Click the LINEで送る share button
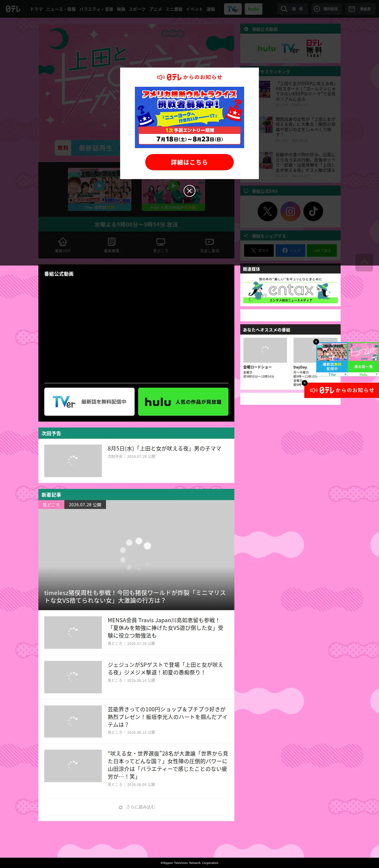Image resolution: width=379 pixels, height=868 pixels. pyautogui.click(x=322, y=250)
